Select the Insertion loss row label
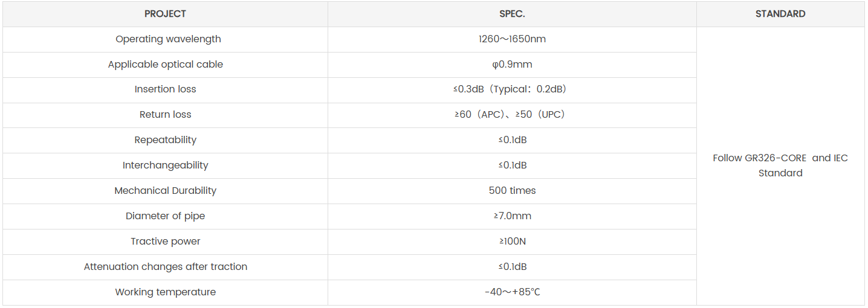Screen dimensions: 868x308 point(165,89)
